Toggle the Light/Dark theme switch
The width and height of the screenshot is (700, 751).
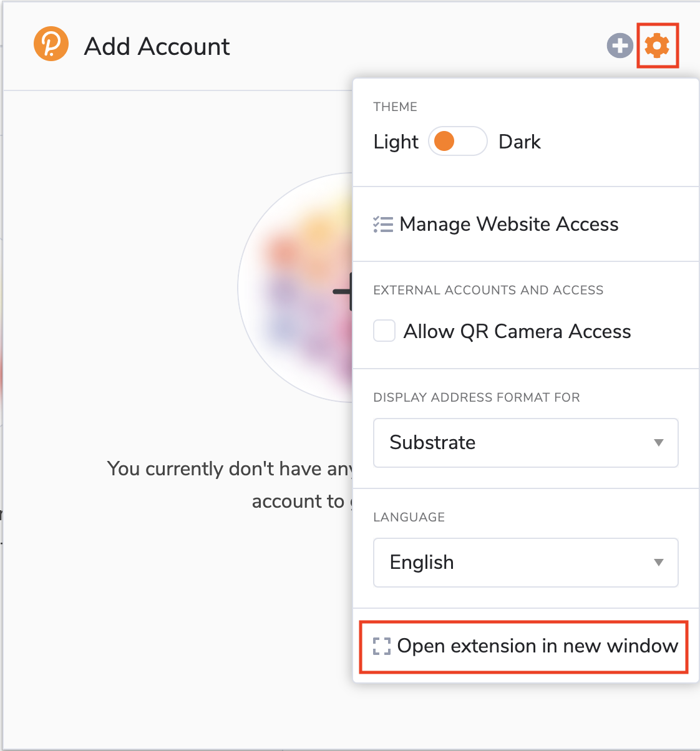pos(458,141)
